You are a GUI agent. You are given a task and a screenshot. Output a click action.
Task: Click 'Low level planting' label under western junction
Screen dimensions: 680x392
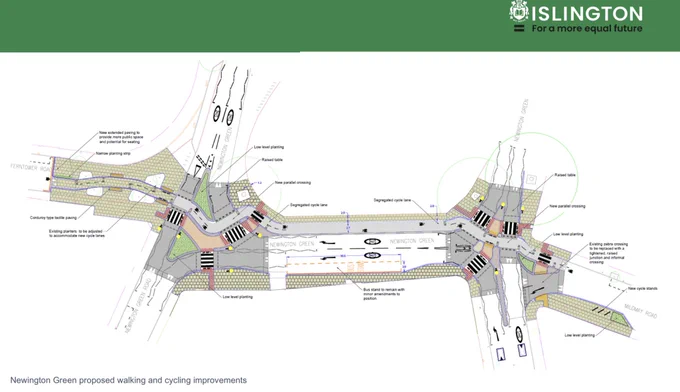[x=238, y=297]
